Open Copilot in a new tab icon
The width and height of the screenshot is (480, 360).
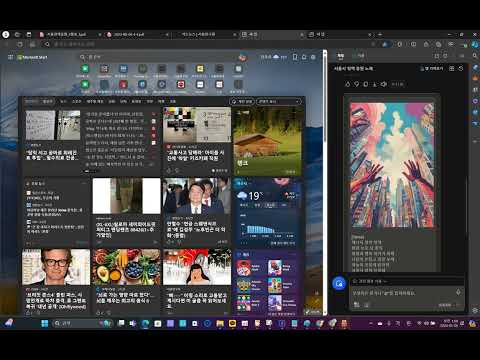coord(437,56)
